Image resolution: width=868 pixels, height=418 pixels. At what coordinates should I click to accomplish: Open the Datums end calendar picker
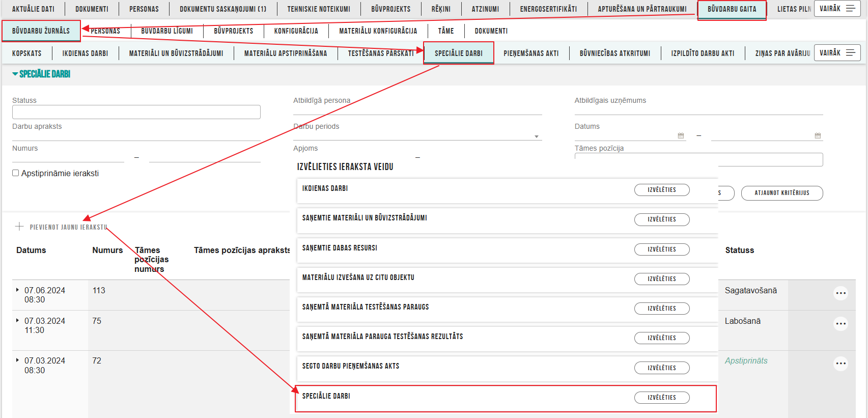818,135
